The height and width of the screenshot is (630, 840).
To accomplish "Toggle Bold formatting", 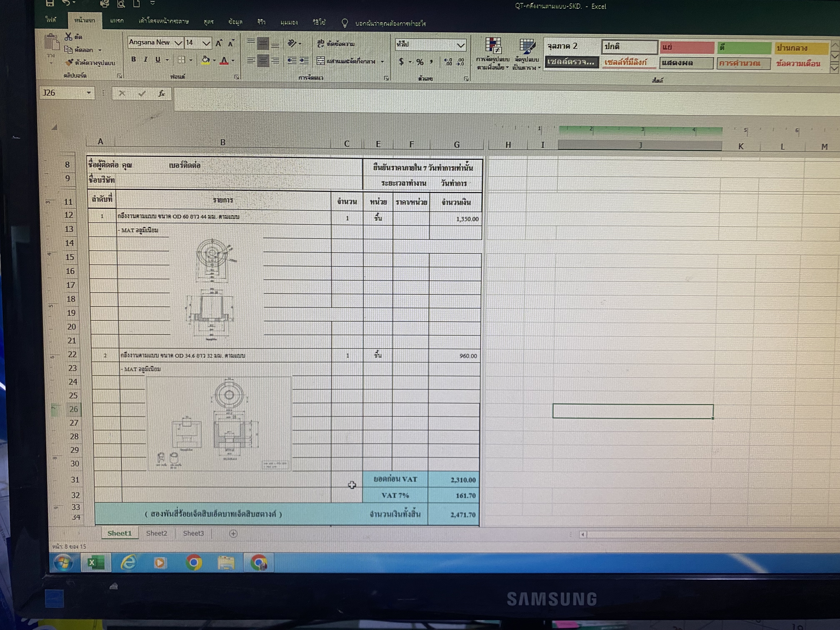I will pos(133,59).
